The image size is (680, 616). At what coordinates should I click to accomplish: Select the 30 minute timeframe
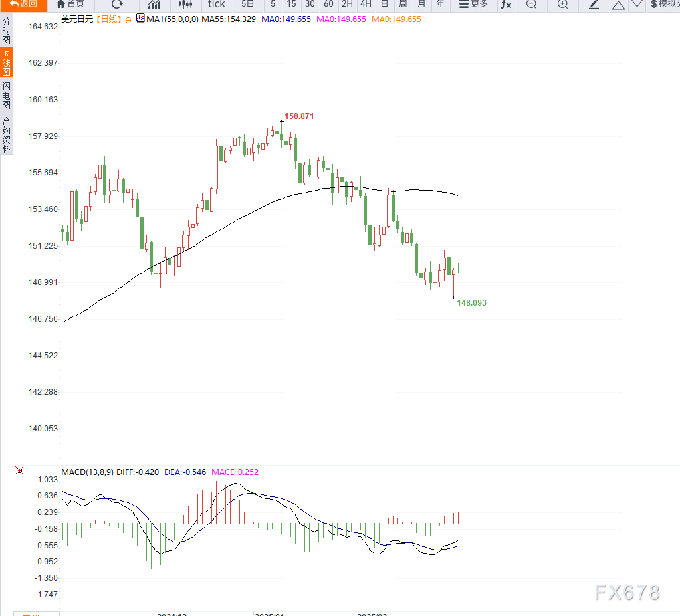click(x=310, y=5)
